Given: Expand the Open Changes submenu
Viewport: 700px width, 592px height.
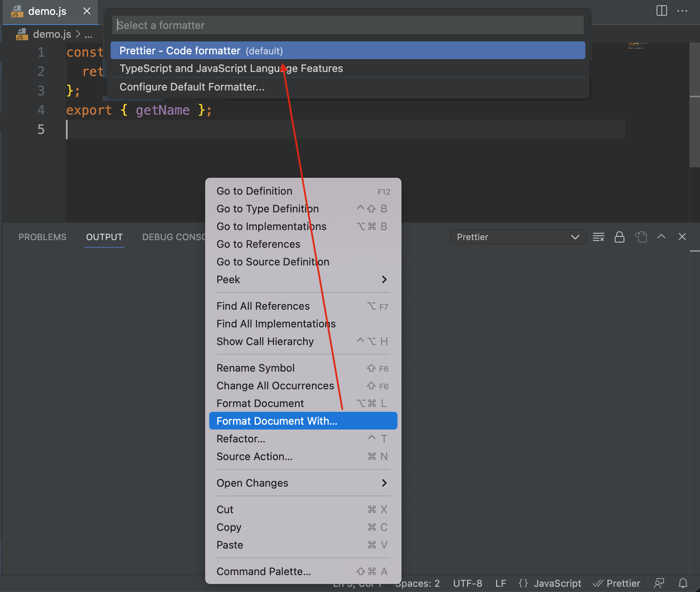Looking at the screenshot, I should coord(303,483).
